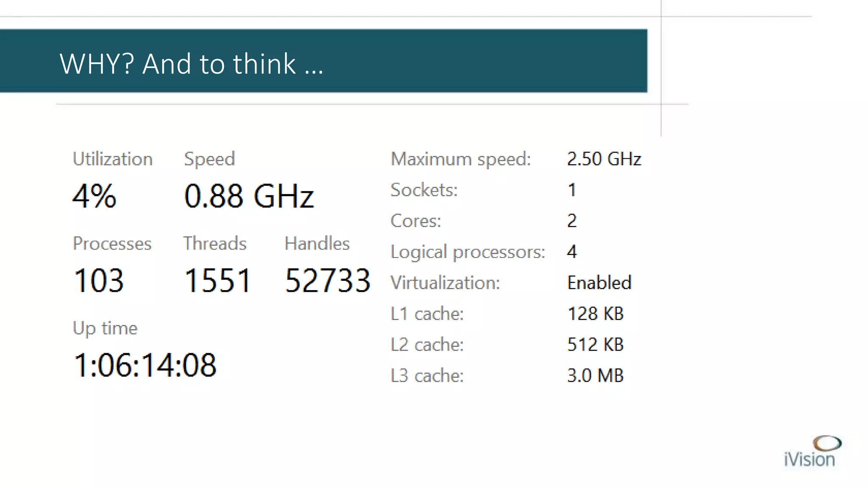Image resolution: width=868 pixels, height=488 pixels.
Task: Click the Sockets label
Action: coord(424,190)
